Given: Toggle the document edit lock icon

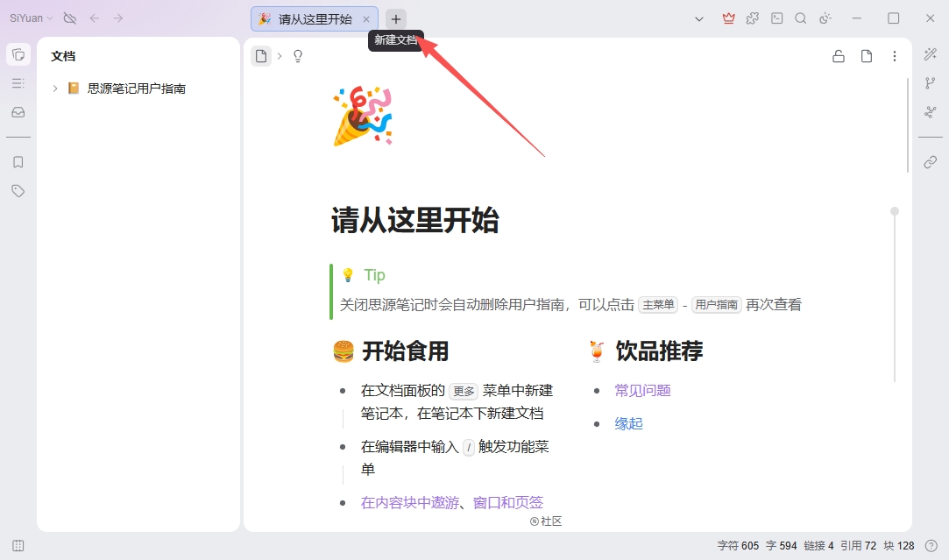Looking at the screenshot, I should [x=839, y=56].
